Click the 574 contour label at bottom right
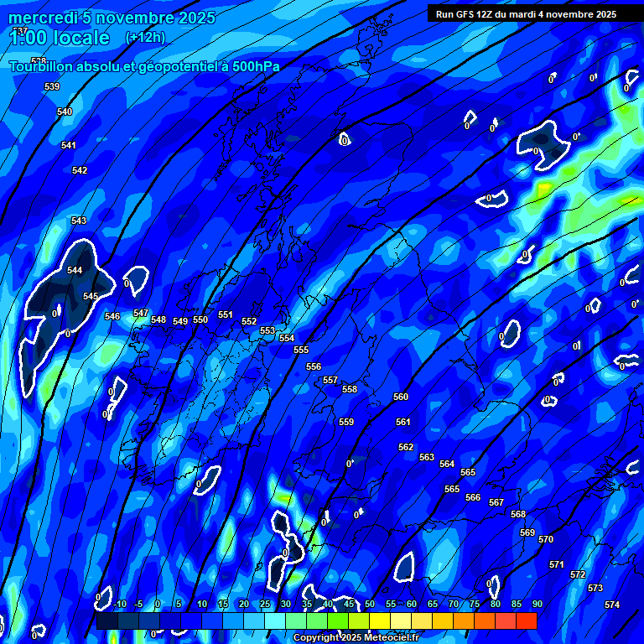The width and height of the screenshot is (644, 644). 612,605
